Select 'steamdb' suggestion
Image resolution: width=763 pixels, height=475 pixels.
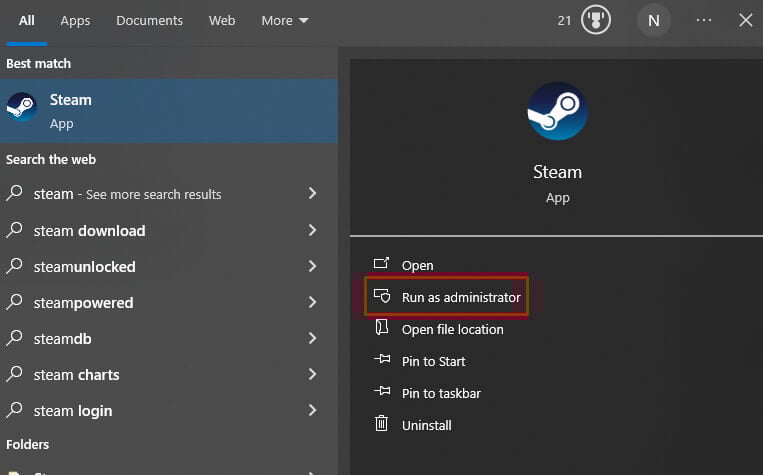click(x=169, y=338)
